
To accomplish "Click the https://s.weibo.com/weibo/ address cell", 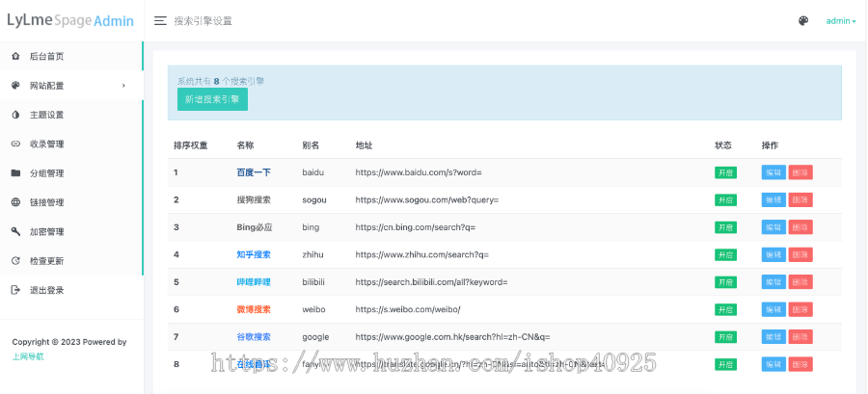I will click(x=407, y=309).
